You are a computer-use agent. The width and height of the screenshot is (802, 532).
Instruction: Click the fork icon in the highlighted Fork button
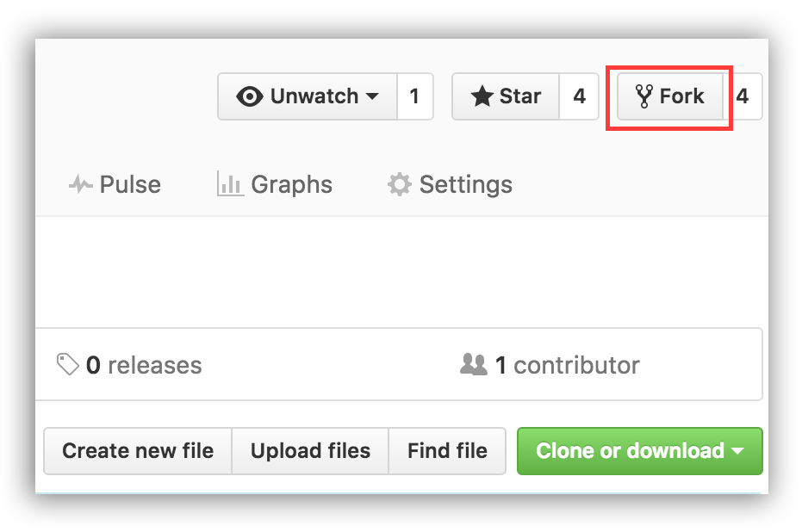644,96
